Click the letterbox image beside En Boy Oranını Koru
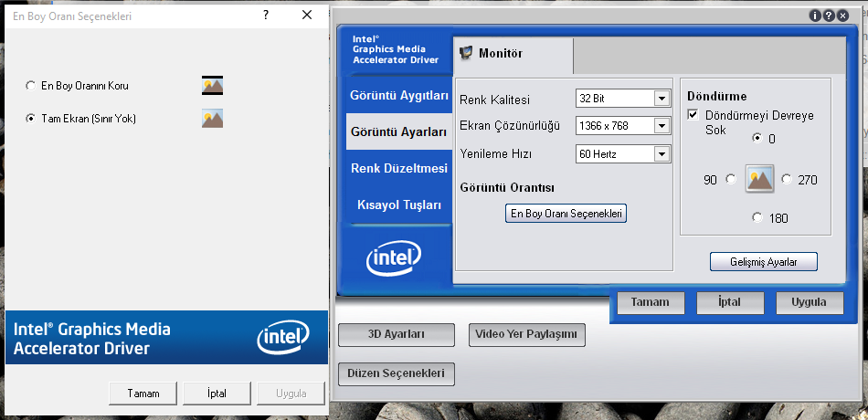The height and width of the screenshot is (420, 868). 212,86
